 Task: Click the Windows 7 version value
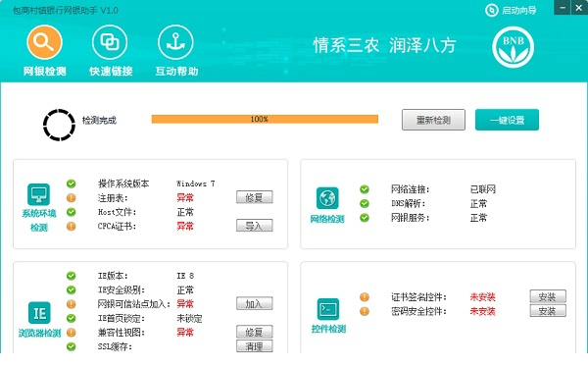tap(195, 183)
